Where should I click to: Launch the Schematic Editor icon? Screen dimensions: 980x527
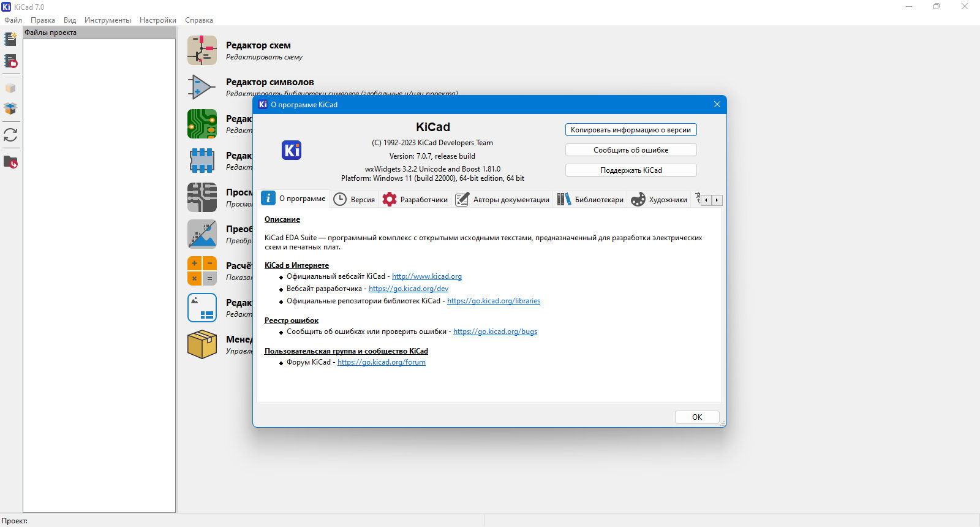(x=202, y=50)
